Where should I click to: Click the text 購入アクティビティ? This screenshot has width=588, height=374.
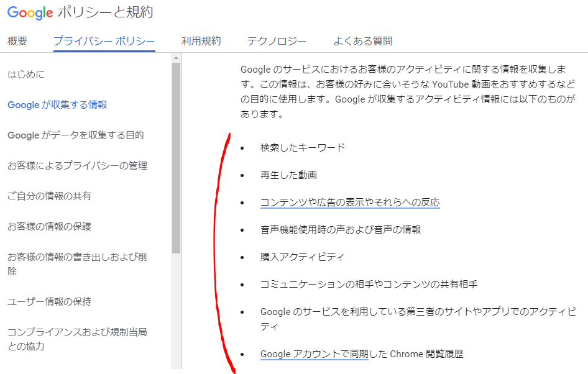[x=302, y=257]
